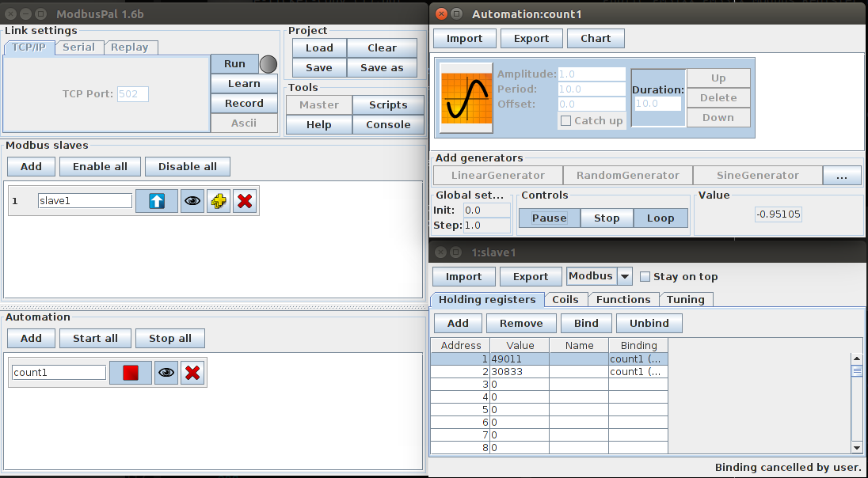Click the Unbind button
Screen dimensions: 868x478
click(649, 323)
